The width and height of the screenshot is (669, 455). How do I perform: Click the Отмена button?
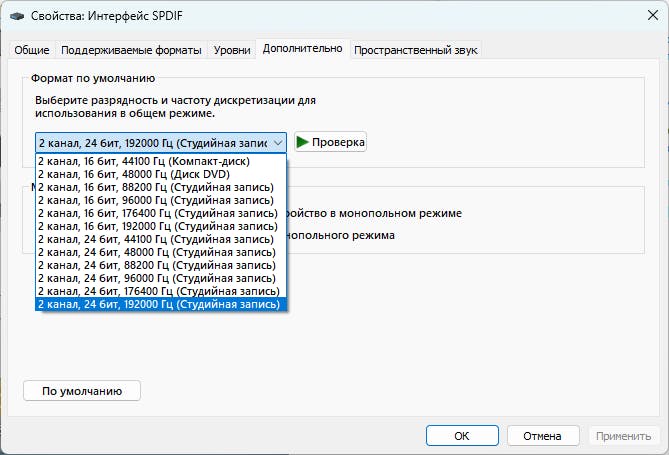click(x=543, y=436)
